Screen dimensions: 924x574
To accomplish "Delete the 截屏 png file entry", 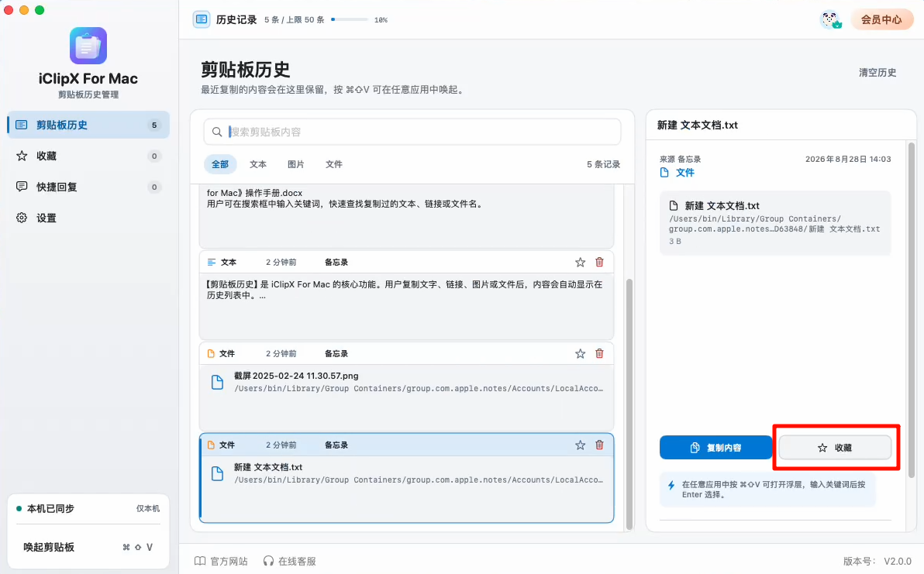I will [x=599, y=353].
